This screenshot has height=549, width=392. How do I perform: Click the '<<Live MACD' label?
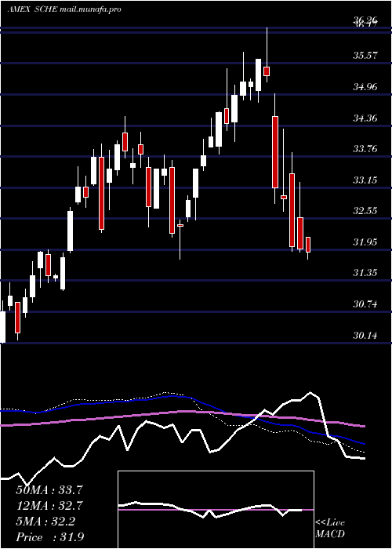[x=330, y=529]
